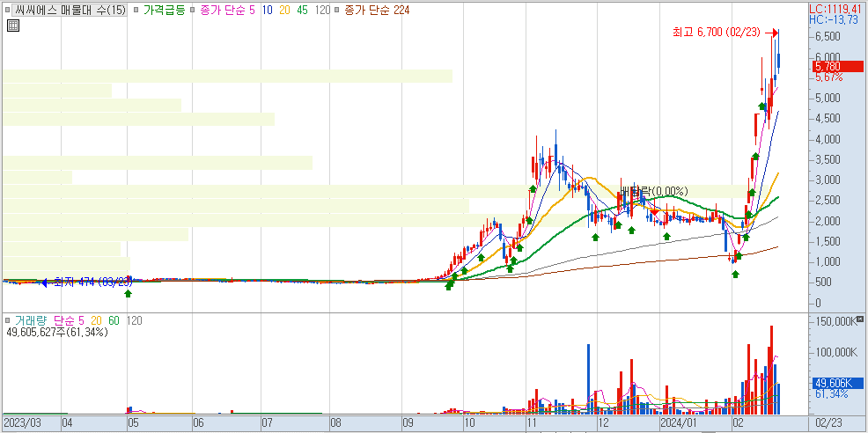This screenshot has width=868, height=433.
Task: Click the 02/23 date label at axis end
Action: click(828, 423)
